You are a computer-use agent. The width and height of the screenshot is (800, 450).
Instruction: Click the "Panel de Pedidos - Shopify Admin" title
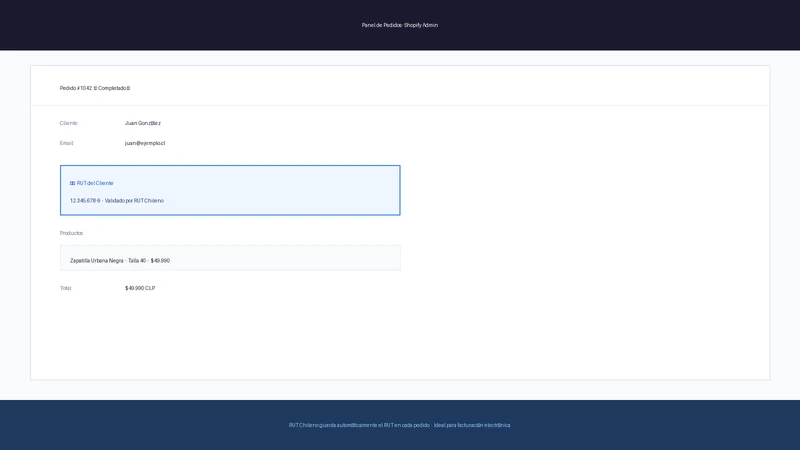tap(399, 25)
